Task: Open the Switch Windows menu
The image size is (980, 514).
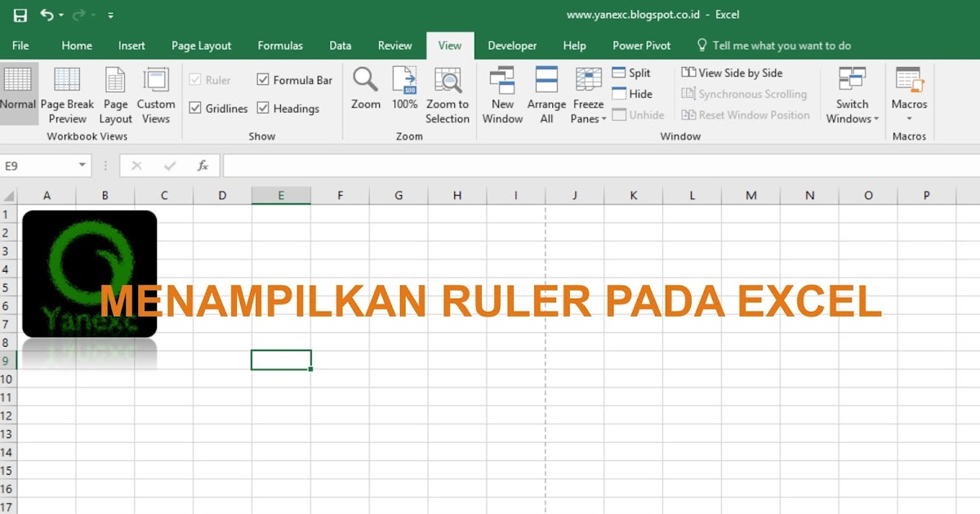Action: point(853,95)
